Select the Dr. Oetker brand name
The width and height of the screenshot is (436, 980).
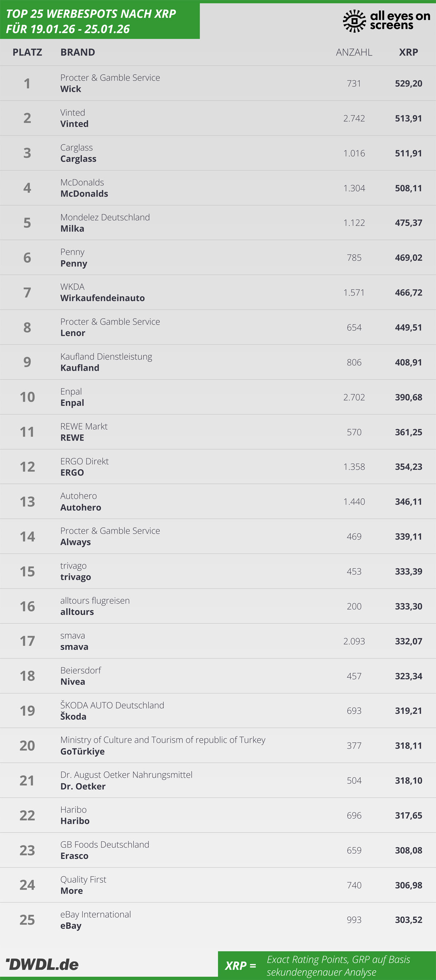(x=83, y=786)
